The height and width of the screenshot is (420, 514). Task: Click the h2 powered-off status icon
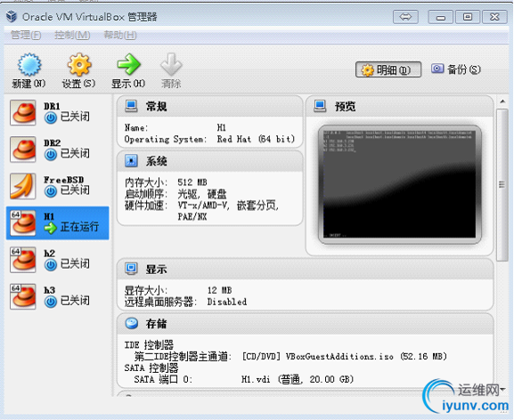pyautogui.click(x=51, y=265)
